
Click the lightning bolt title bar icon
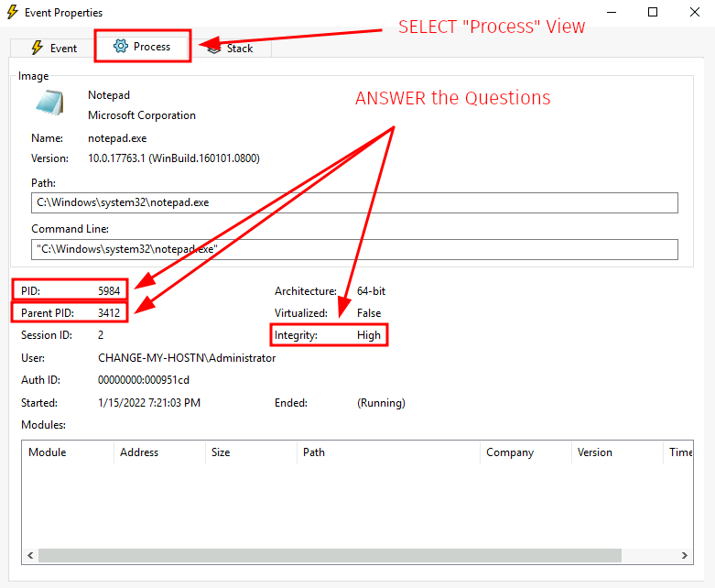(12, 13)
